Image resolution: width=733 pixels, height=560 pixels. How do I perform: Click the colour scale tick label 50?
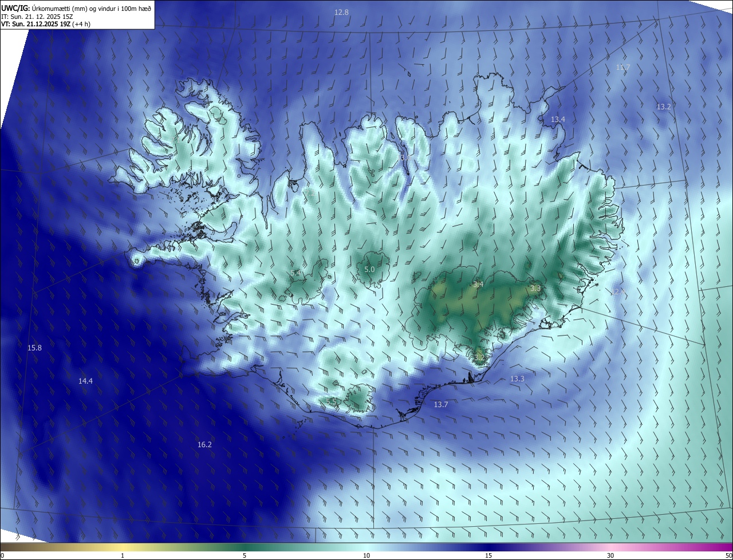click(728, 555)
